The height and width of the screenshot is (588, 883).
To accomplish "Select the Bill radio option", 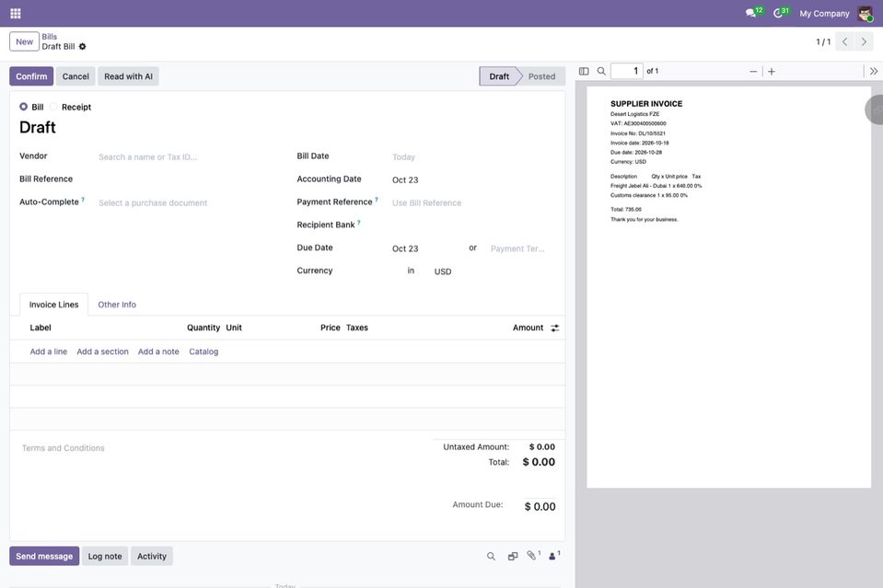I will pyautogui.click(x=23, y=107).
